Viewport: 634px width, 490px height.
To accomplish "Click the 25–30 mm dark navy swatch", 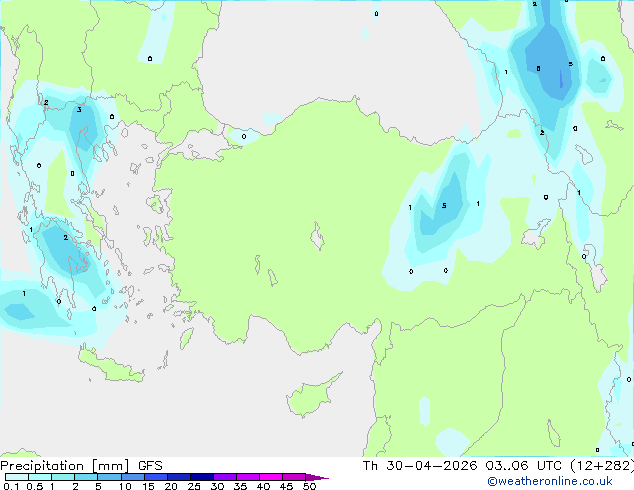I will 201,477.
